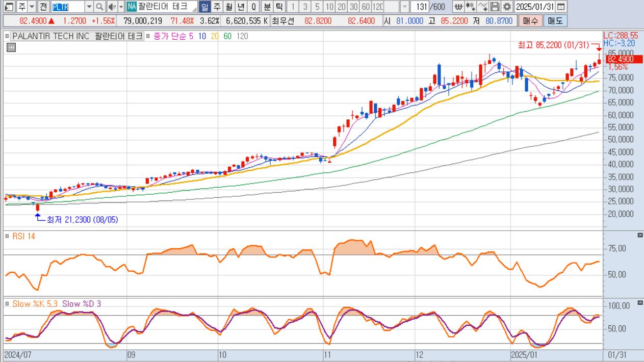Click the magnifier stock search icon
The width and height of the screenshot is (644, 362).
click(x=100, y=7)
